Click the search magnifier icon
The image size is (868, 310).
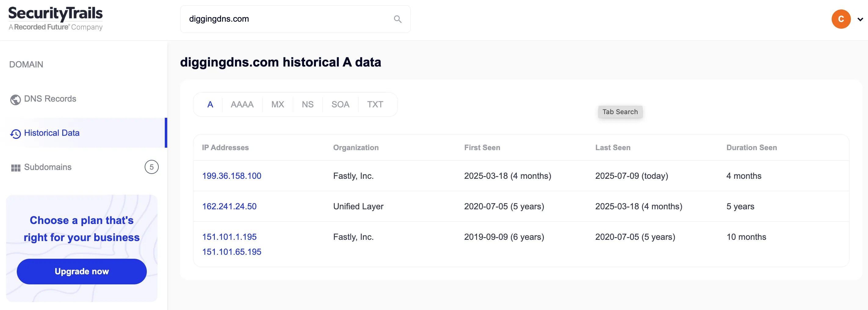(397, 19)
